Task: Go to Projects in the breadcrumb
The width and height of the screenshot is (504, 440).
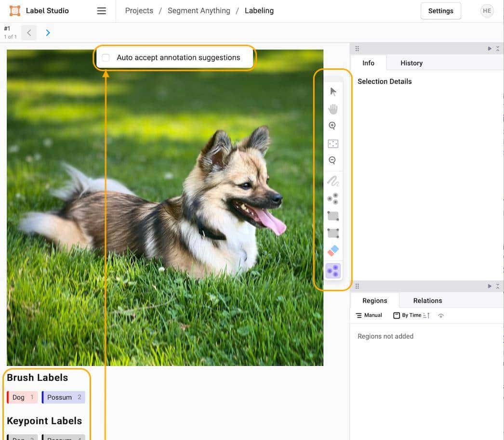Action: pos(139,11)
